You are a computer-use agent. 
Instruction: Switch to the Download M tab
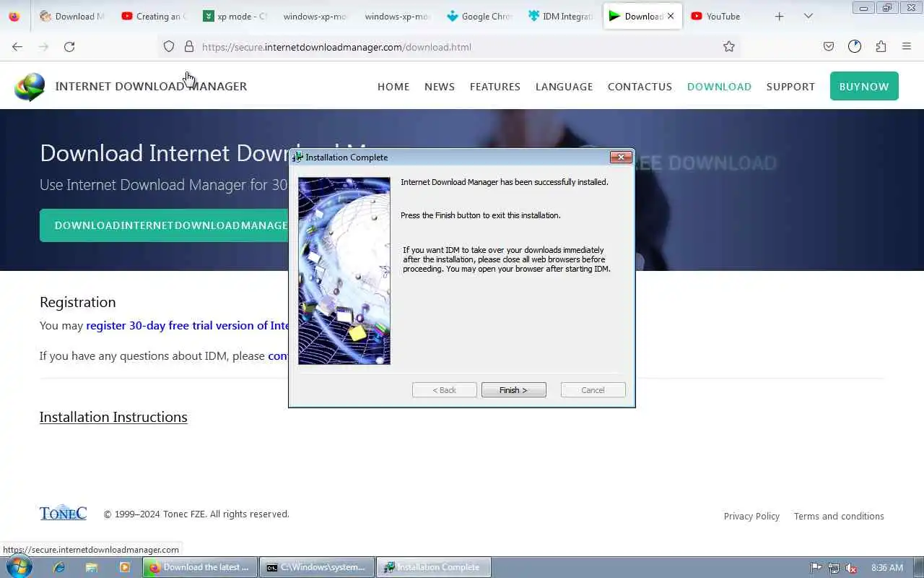[72, 16]
